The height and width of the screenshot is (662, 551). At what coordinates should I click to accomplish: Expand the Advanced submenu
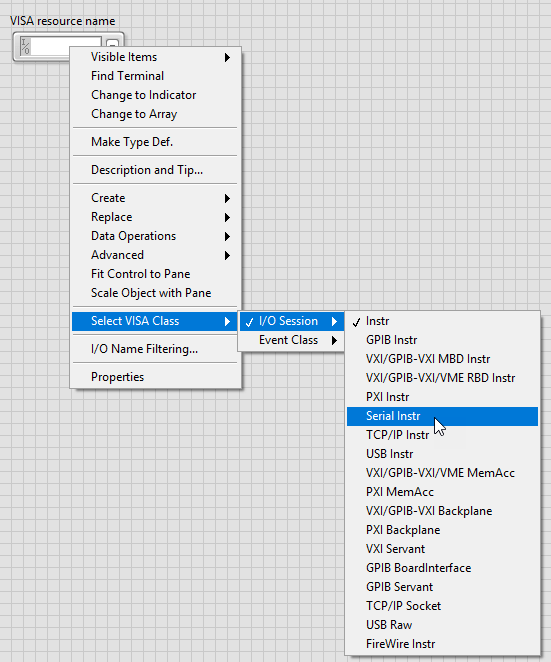click(x=156, y=255)
